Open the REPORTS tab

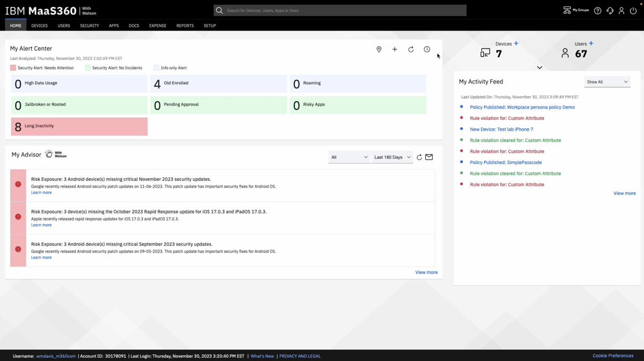coord(185,25)
